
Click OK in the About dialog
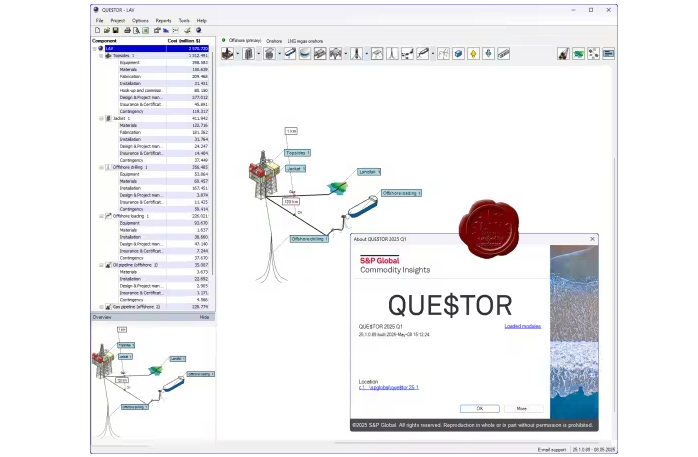click(479, 408)
